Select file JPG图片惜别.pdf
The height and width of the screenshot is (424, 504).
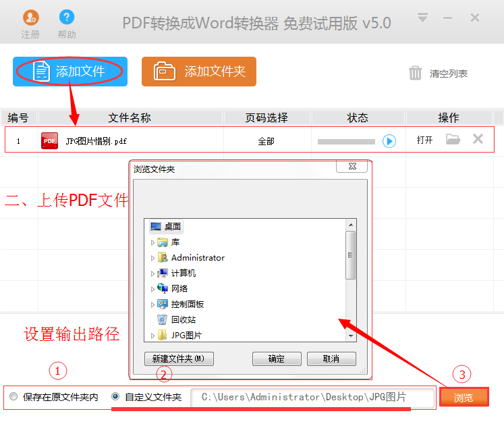point(96,141)
